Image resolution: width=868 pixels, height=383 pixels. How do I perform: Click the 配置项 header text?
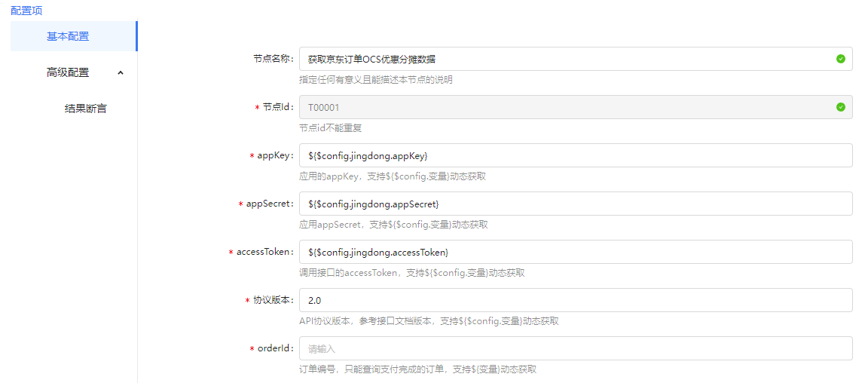point(26,11)
